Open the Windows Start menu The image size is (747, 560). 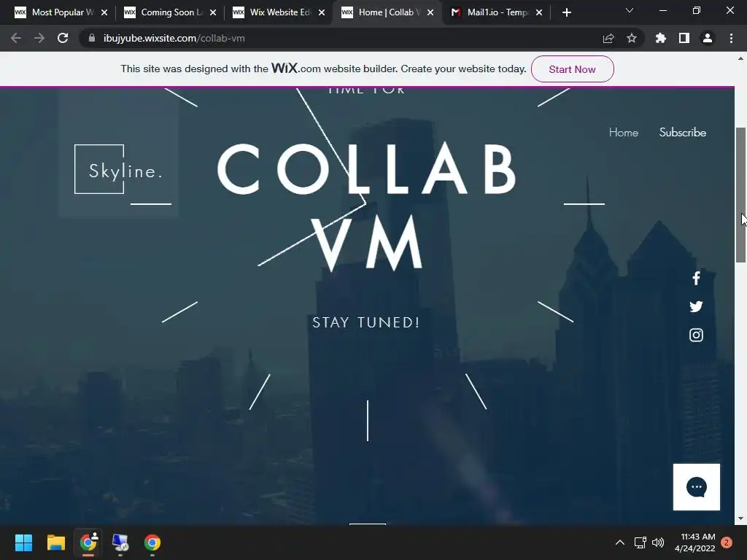click(x=23, y=542)
